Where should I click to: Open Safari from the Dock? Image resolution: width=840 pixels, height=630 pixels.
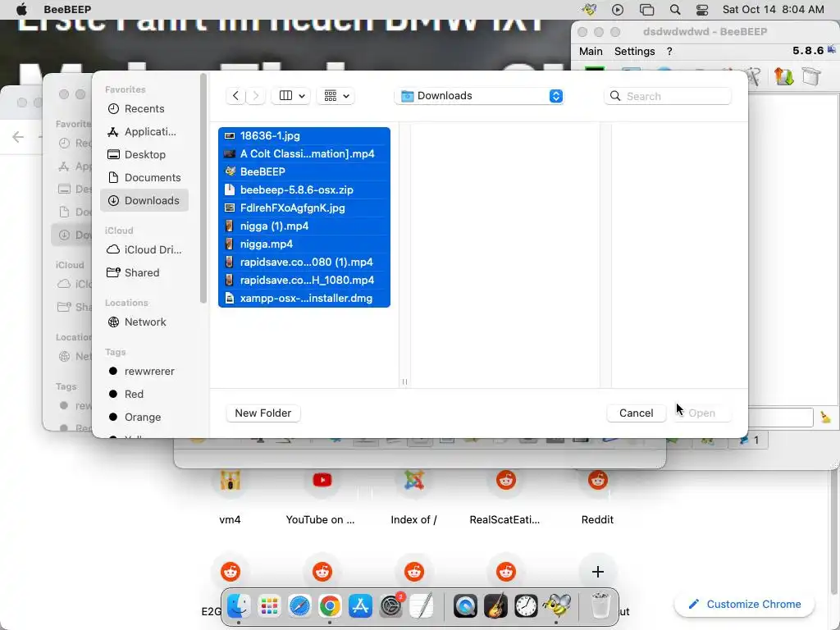(x=299, y=606)
